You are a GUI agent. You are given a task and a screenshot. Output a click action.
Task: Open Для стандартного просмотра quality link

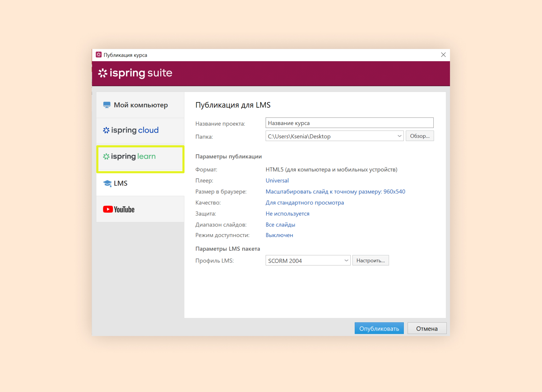point(305,203)
